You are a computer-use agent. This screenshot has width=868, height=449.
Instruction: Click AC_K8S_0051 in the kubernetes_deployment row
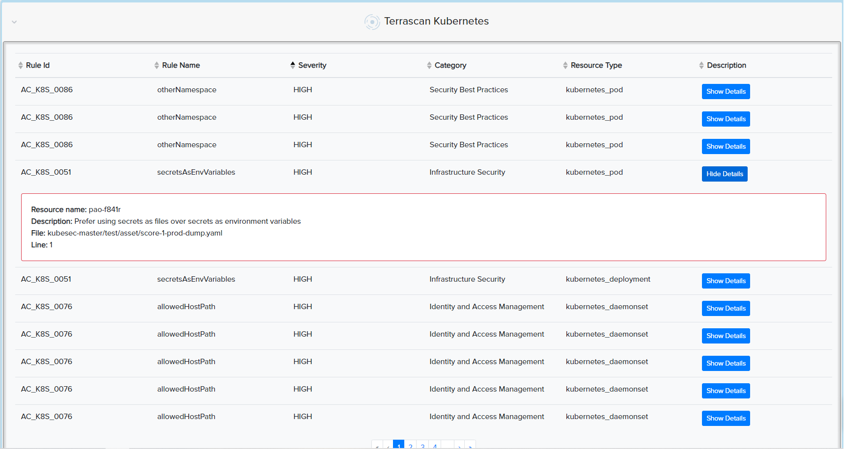point(46,279)
